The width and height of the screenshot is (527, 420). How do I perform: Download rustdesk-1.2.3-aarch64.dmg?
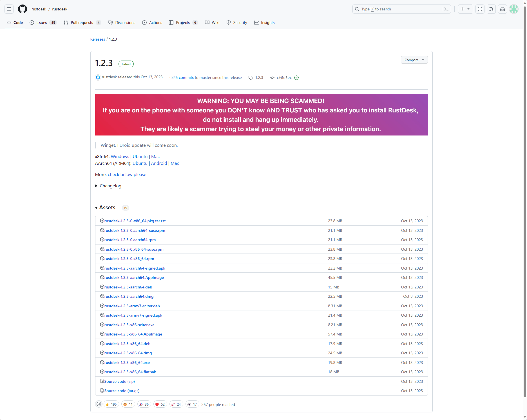pyautogui.click(x=129, y=296)
